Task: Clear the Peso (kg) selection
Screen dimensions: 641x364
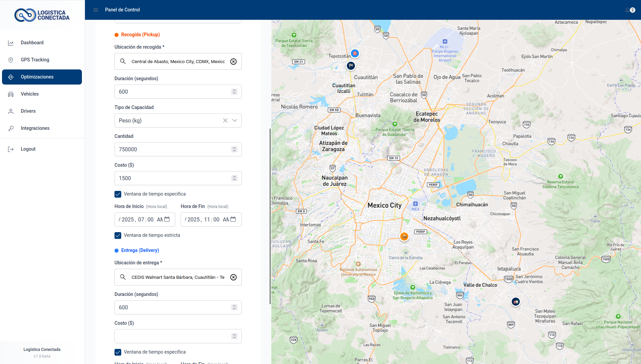Action: coord(225,120)
